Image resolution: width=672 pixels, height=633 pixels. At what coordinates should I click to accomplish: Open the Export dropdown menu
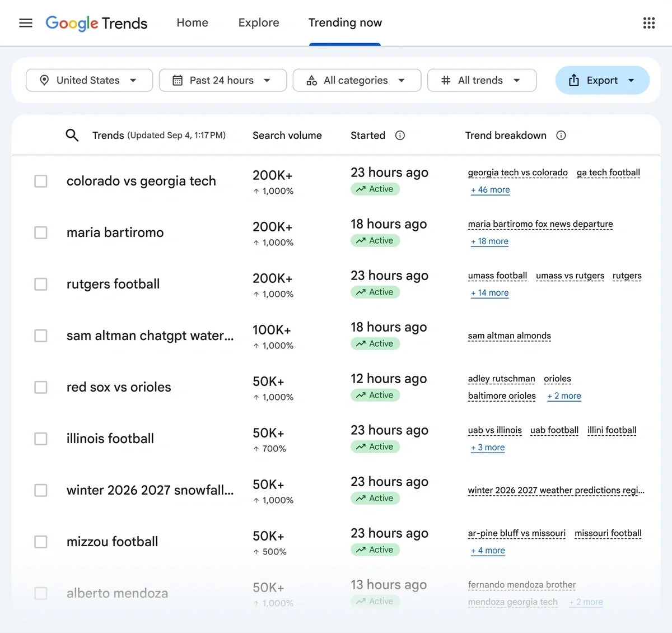coord(603,80)
